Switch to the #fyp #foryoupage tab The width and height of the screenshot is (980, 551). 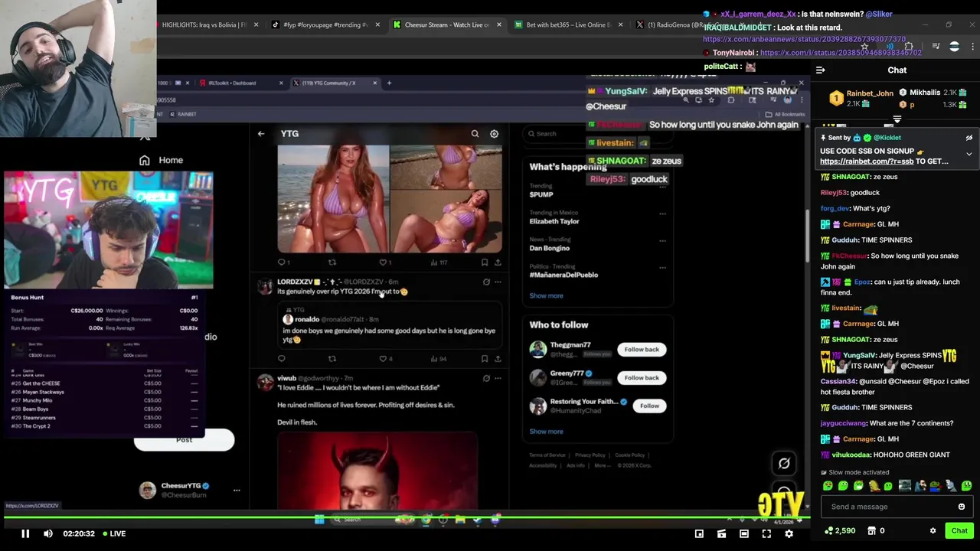click(x=325, y=24)
